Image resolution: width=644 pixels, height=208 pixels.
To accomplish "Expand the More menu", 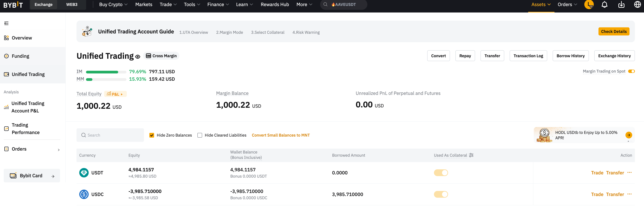I will point(304,5).
